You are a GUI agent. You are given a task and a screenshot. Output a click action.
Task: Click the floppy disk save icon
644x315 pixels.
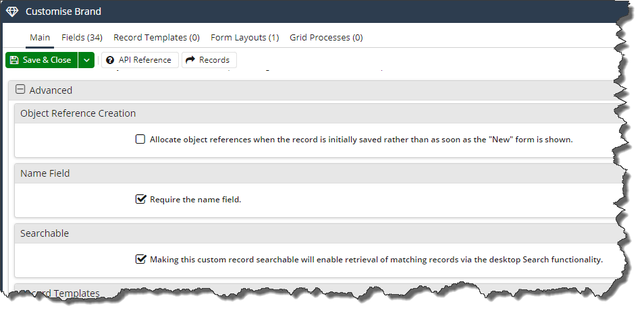[14, 60]
